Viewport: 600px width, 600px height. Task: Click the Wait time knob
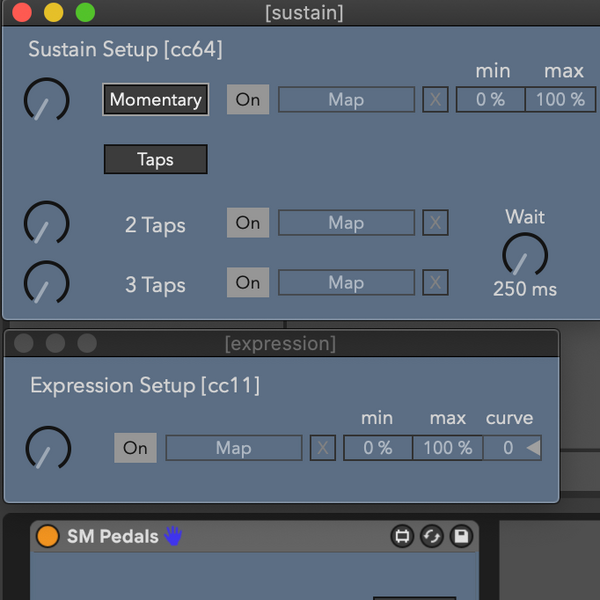pyautogui.click(x=525, y=255)
